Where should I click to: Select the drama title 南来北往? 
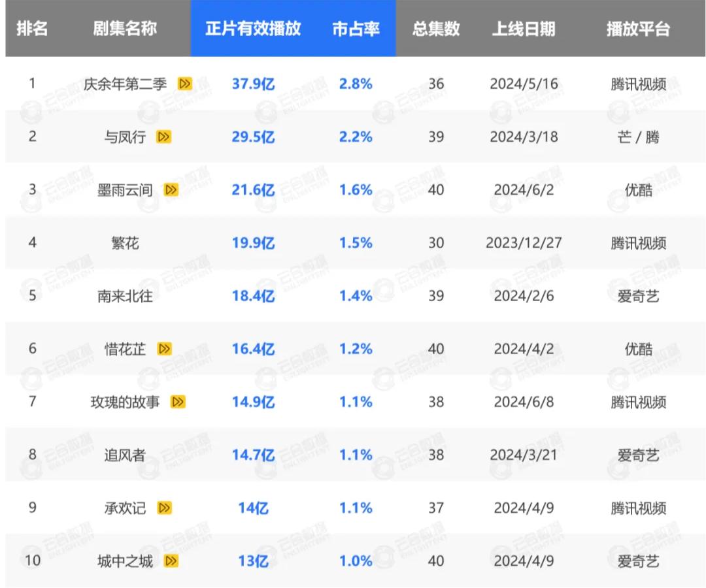(x=125, y=297)
